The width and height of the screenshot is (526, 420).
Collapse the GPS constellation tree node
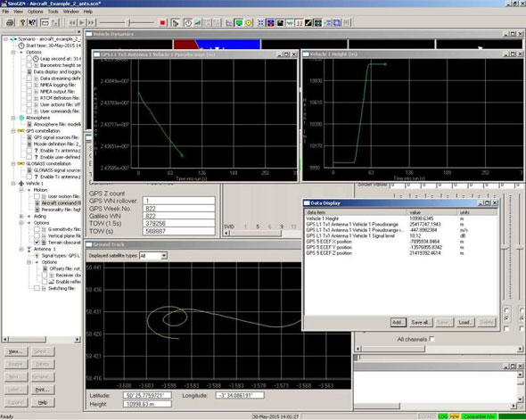13,131
